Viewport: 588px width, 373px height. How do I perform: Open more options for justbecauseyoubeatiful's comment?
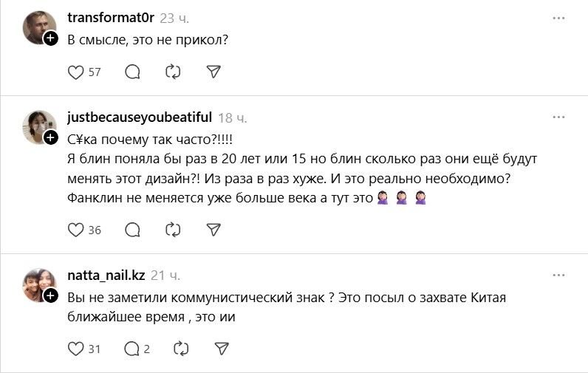pyautogui.click(x=559, y=117)
